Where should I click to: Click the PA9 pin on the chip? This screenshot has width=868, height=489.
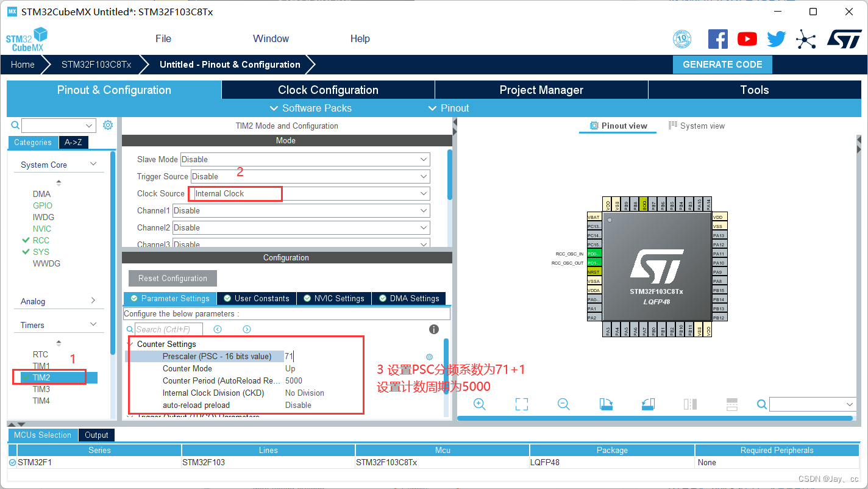(719, 272)
